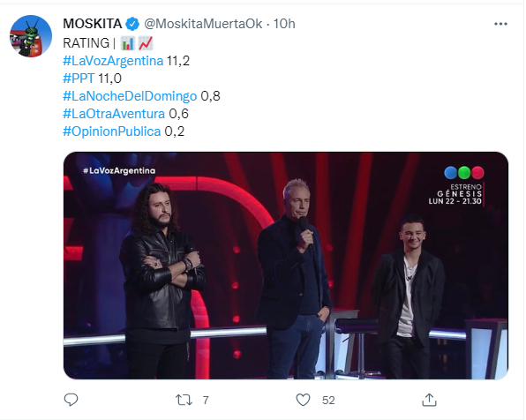
Task: Open the three-dot more options menu
Action: click(500, 24)
